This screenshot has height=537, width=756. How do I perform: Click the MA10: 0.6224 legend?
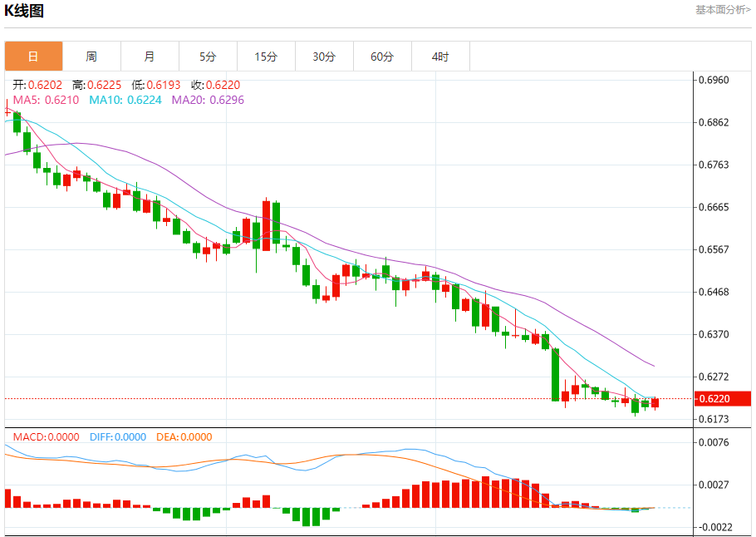point(125,100)
